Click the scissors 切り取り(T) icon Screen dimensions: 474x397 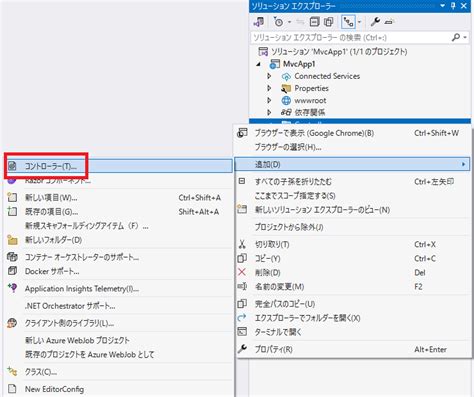coord(242,244)
